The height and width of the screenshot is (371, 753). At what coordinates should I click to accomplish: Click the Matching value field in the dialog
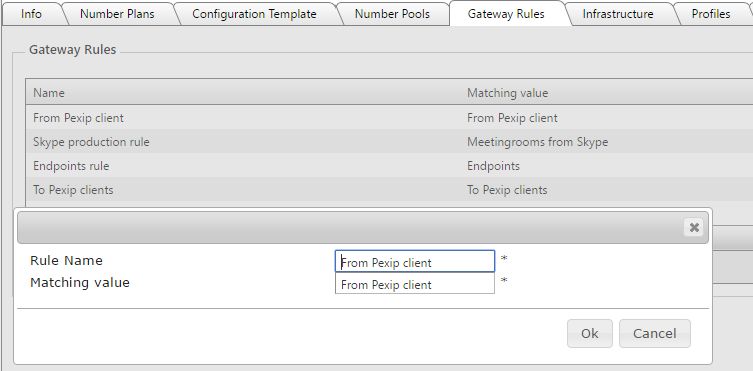(415, 284)
